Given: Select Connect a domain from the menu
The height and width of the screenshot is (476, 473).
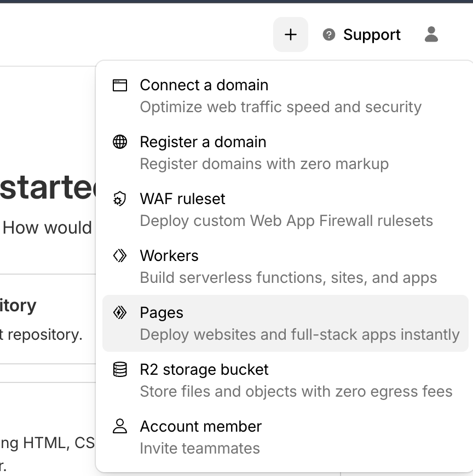Looking at the screenshot, I should (204, 85).
